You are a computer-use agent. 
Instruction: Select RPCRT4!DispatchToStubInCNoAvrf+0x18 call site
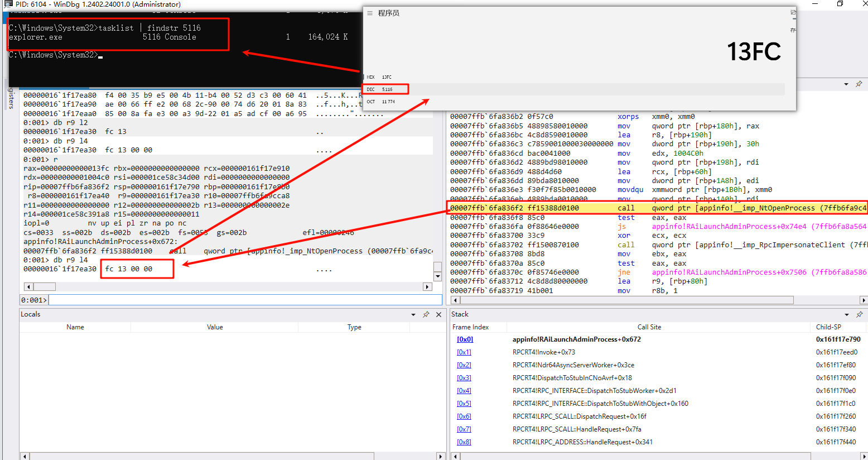(x=572, y=378)
